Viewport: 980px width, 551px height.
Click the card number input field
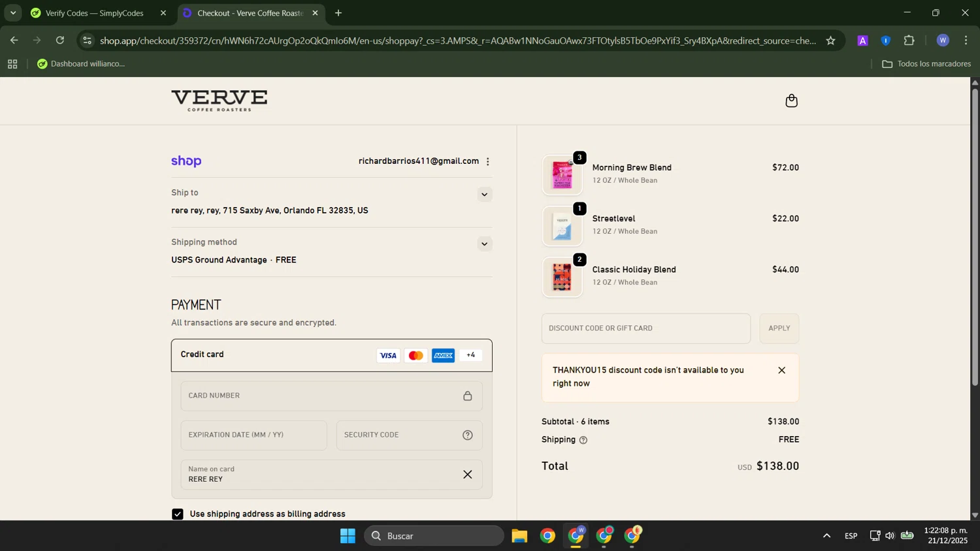click(332, 396)
